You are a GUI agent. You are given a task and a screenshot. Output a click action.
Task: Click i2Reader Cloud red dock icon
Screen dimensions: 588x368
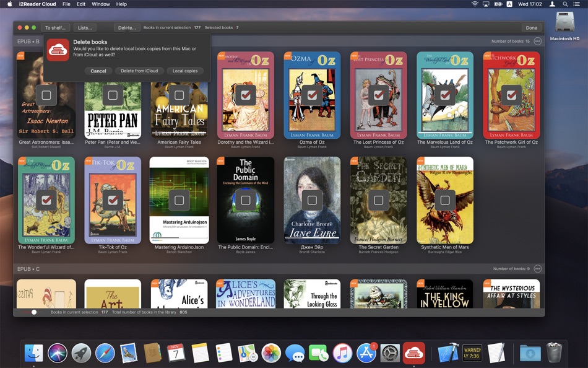414,353
